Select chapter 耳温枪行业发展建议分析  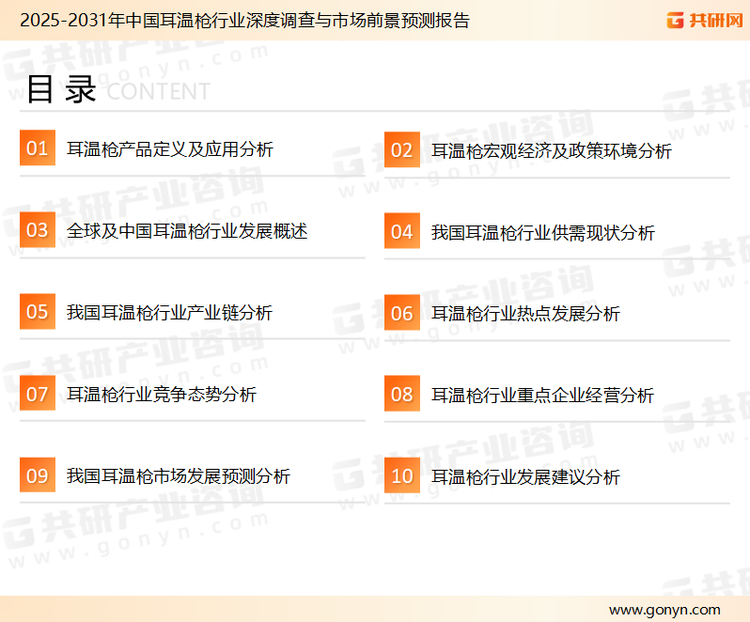(x=525, y=478)
